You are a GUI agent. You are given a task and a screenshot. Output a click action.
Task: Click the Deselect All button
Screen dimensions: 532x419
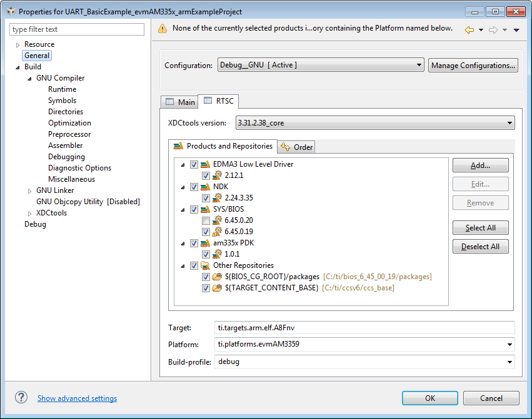[481, 247]
